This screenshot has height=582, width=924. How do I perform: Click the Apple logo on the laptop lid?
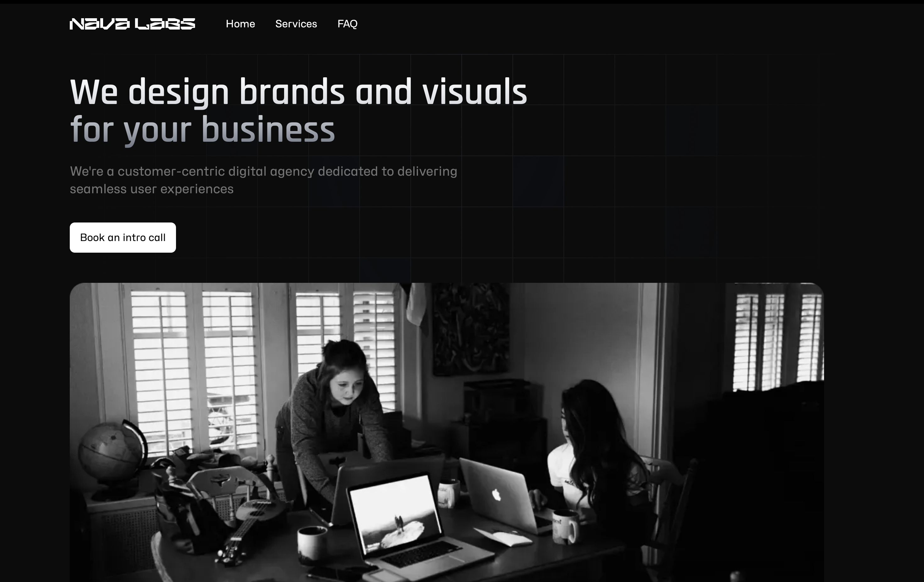point(496,495)
